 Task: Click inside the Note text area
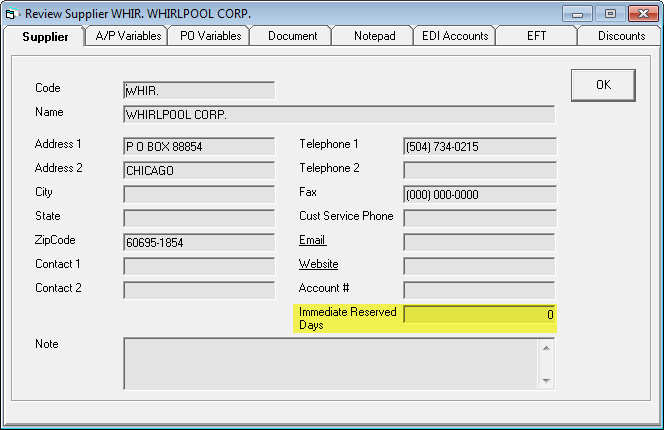coord(331,363)
